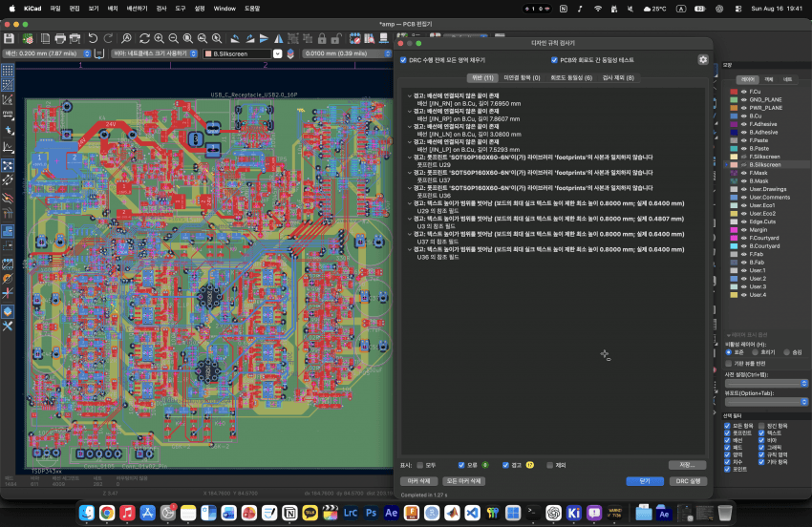The image size is (812, 527).
Task: Open Photoshop from the Dock
Action: [371, 513]
